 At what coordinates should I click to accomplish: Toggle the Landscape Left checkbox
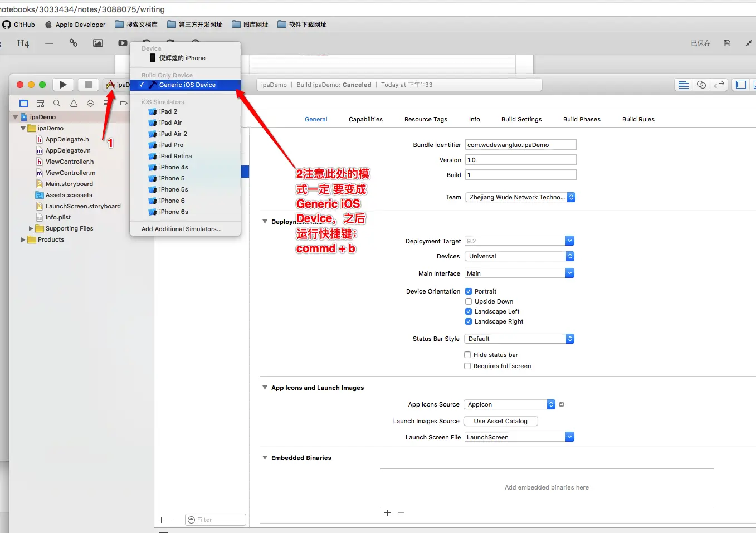[x=469, y=311]
